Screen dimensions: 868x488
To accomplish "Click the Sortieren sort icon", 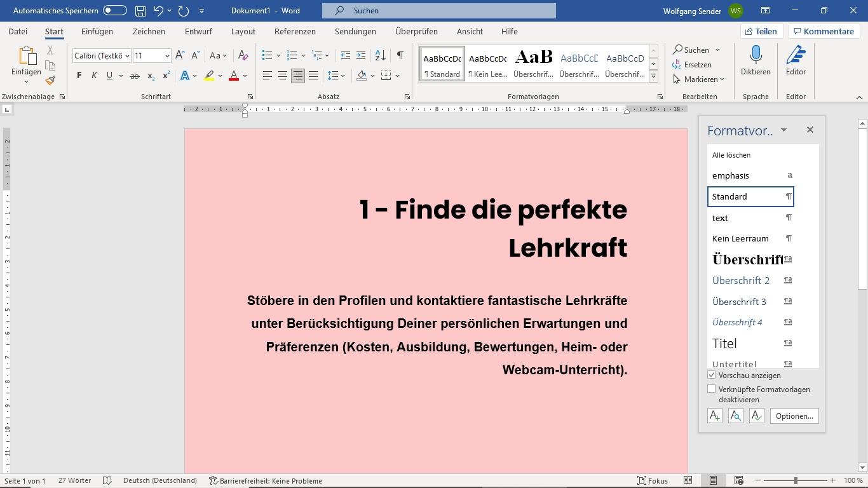I will (x=379, y=55).
